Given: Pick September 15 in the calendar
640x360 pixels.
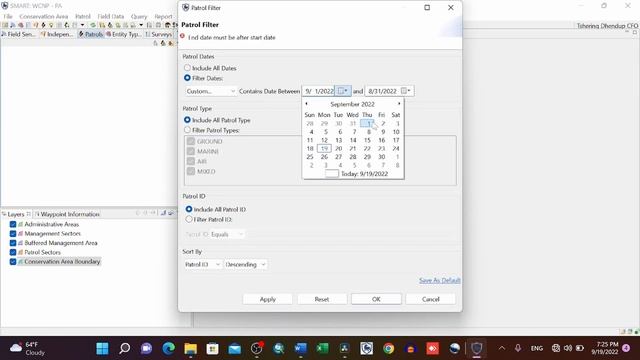Looking at the screenshot, I should coord(367,140).
